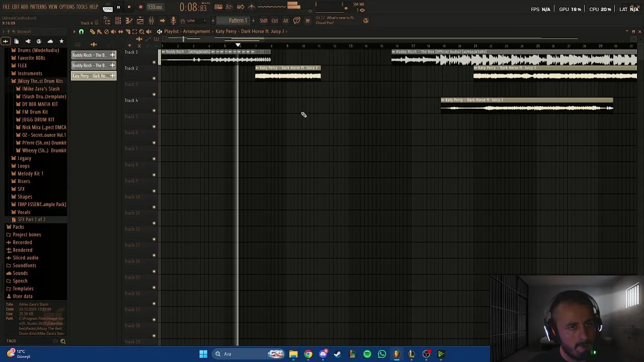The height and width of the screenshot is (362, 644).
Task: Toggle the Shift modifier button
Action: coord(263,21)
